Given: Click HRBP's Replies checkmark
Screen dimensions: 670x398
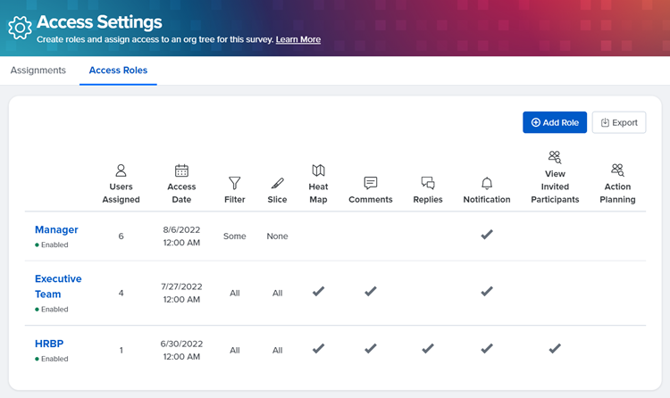Looking at the screenshot, I should click(x=428, y=349).
